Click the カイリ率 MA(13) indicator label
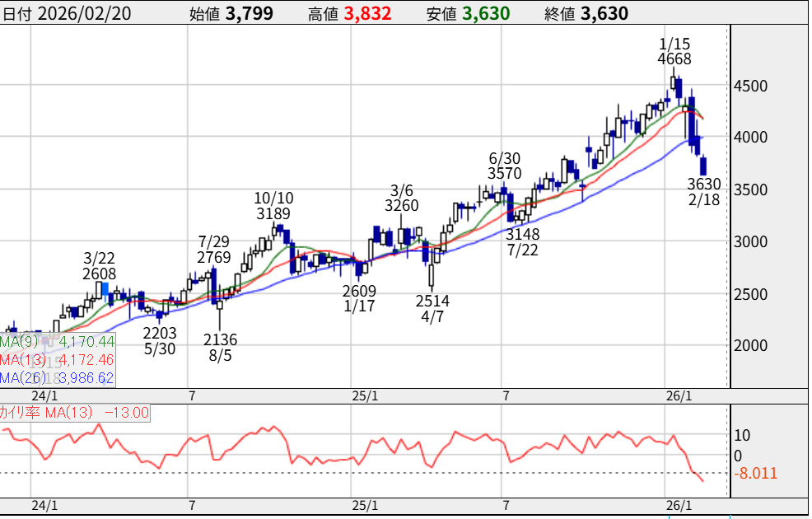 pyautogui.click(x=74, y=413)
